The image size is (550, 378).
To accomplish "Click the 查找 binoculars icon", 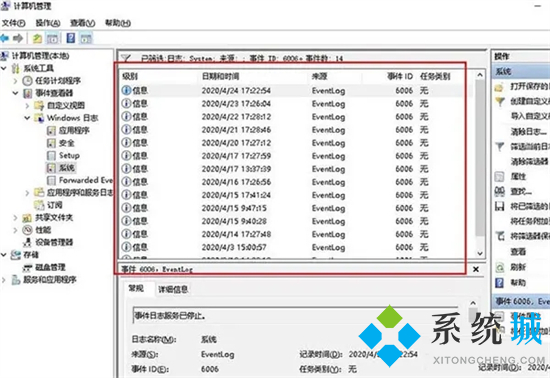I will coord(499,191).
